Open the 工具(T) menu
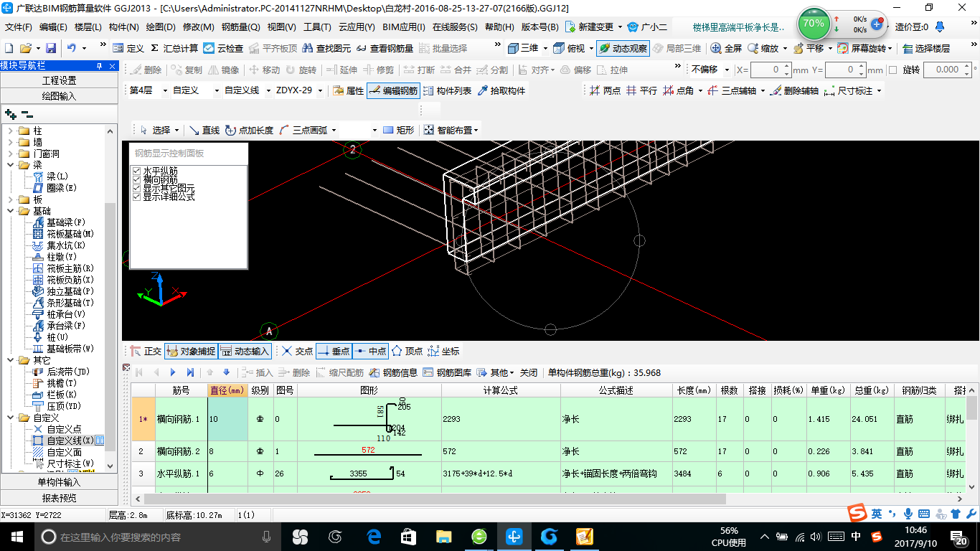The height and width of the screenshot is (551, 980). [317, 27]
